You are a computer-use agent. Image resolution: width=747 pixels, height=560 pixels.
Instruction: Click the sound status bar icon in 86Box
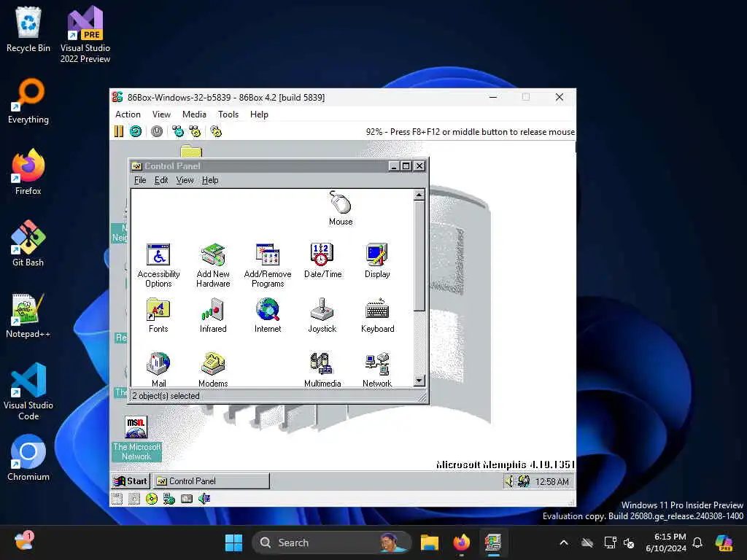click(204, 499)
